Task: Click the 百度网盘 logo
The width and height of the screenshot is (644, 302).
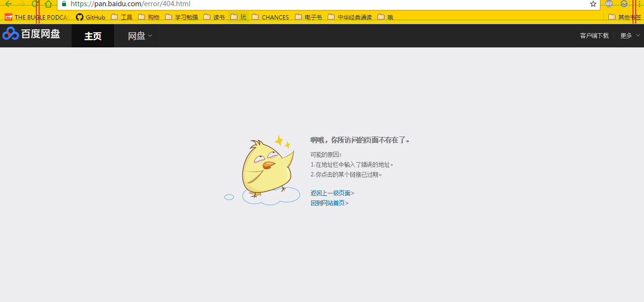Action: click(x=31, y=34)
